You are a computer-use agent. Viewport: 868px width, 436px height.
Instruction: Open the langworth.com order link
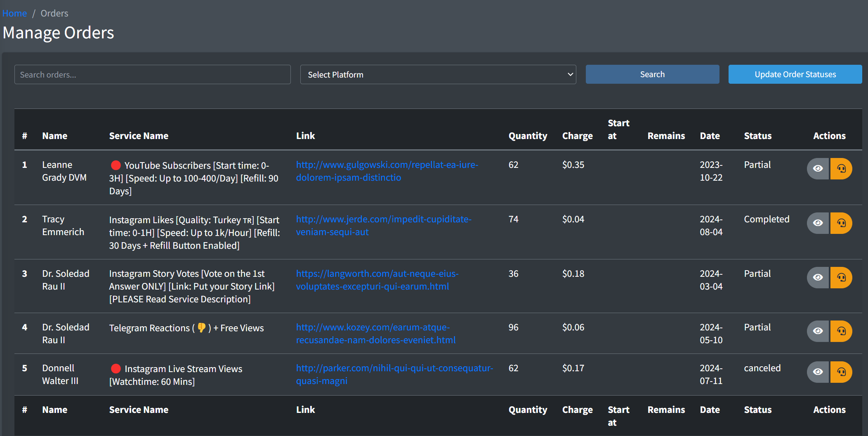point(377,280)
